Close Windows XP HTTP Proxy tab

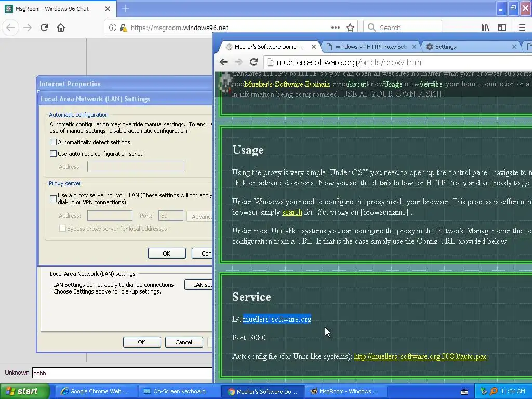[414, 47]
